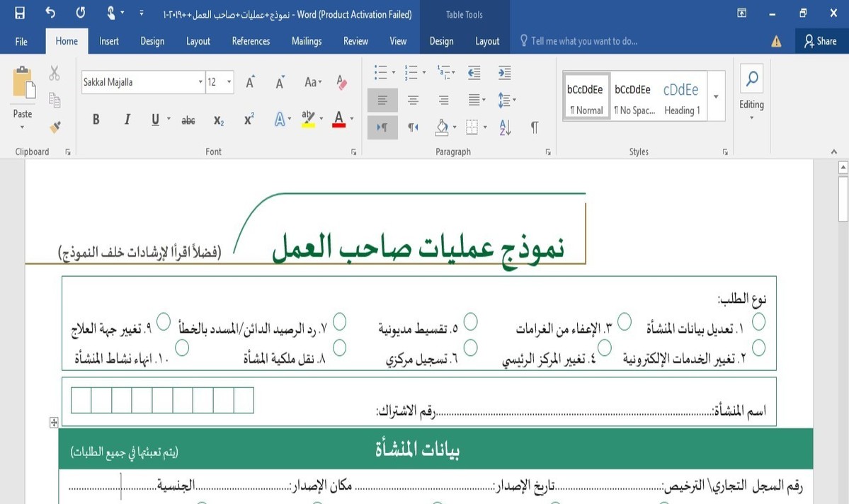Open the Mailings ribbon tab
The height and width of the screenshot is (504, 849).
(307, 41)
